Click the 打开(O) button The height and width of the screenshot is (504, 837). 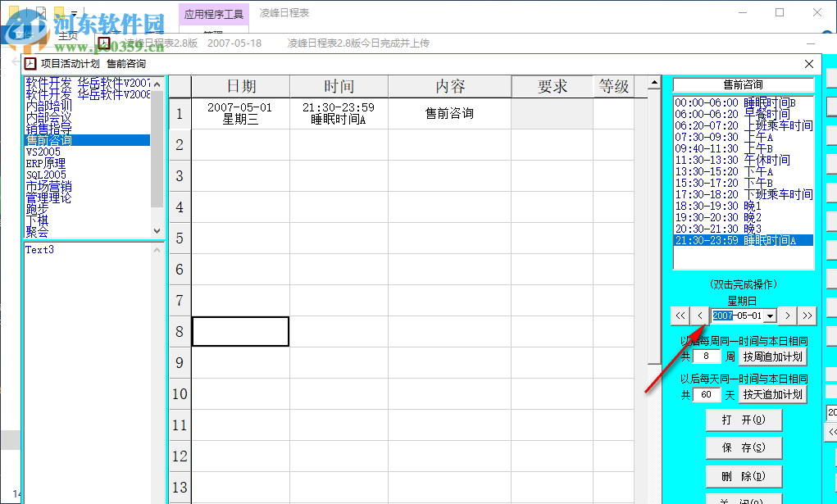[743, 420]
